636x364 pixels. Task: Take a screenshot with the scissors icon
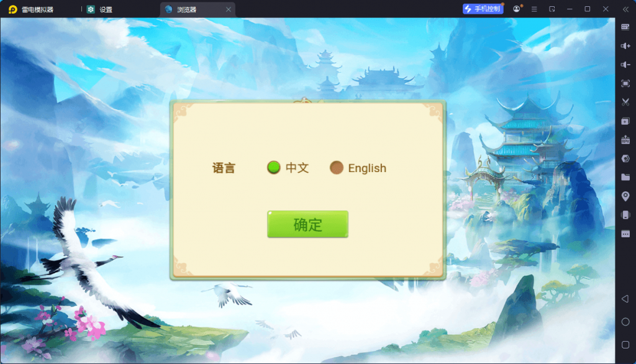(625, 102)
